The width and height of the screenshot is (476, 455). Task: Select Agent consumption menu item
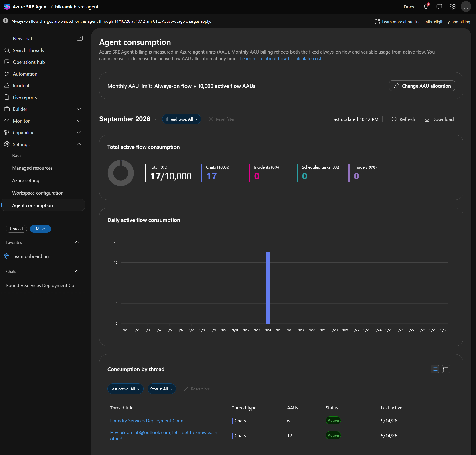tap(43, 205)
